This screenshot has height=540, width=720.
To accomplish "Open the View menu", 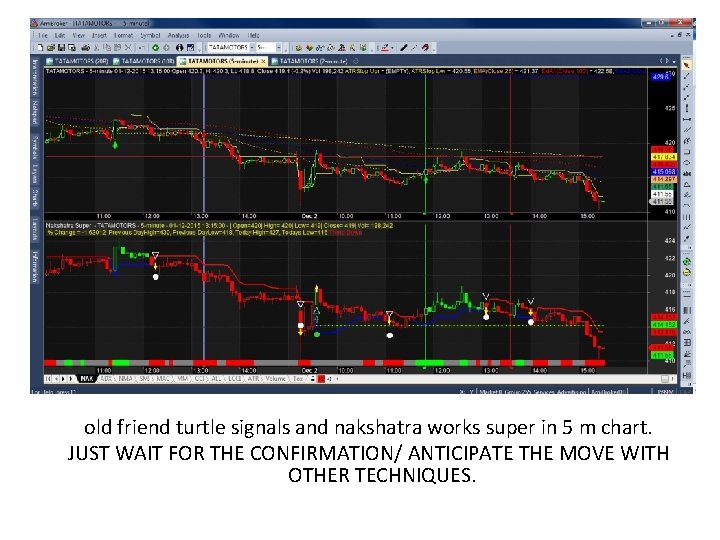I will (x=79, y=35).
